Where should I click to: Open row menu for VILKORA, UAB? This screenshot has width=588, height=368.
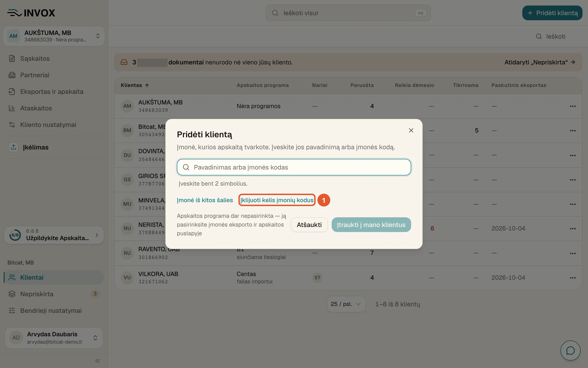point(573,278)
